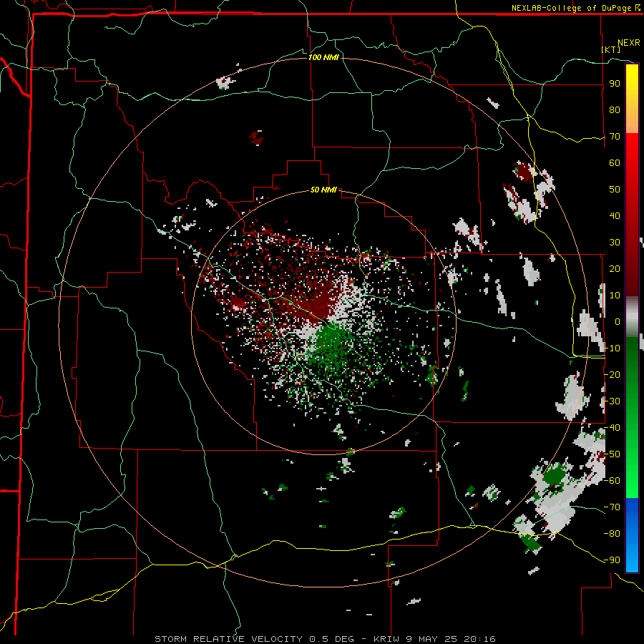Select the "90" value on the velocity scale
This screenshot has height=644, width=644.
[615, 84]
